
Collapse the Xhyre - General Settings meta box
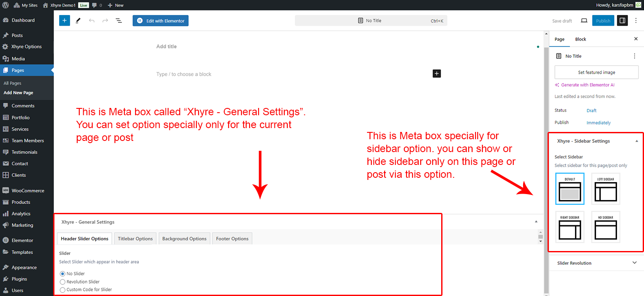(536, 222)
